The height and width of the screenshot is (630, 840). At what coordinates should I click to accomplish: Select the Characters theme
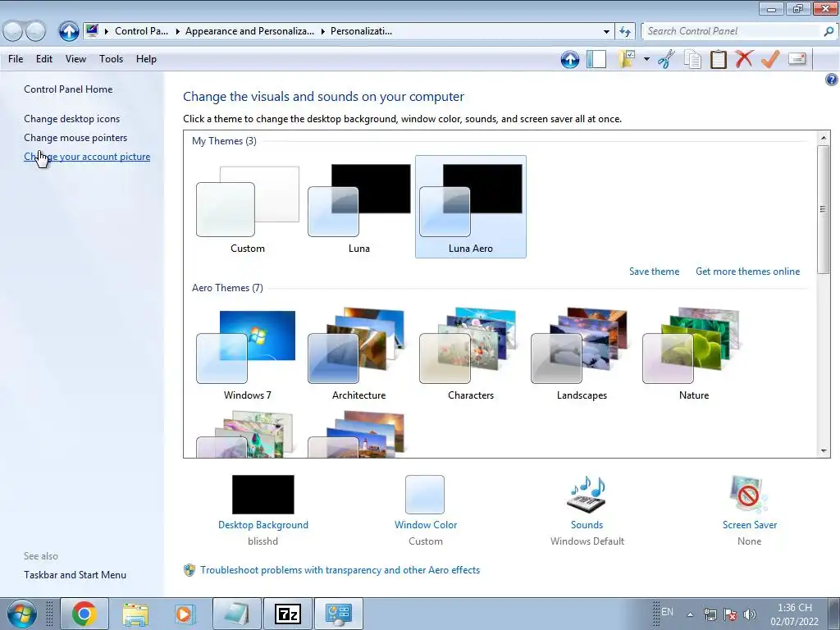click(470, 354)
